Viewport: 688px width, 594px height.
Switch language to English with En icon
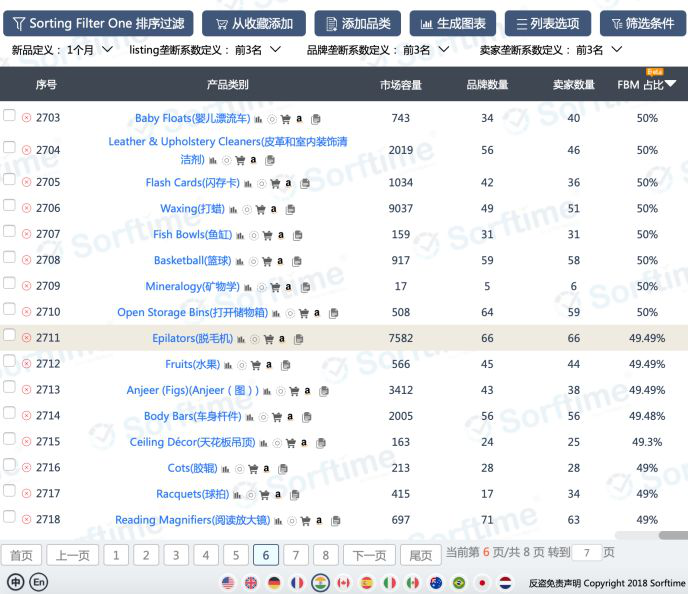point(39,582)
